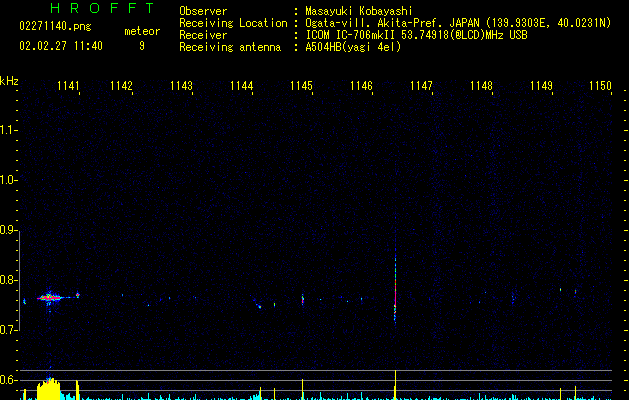Click the 1.1 kHz frequency label
Viewport: 629px width, 400px height.
click(x=7, y=130)
